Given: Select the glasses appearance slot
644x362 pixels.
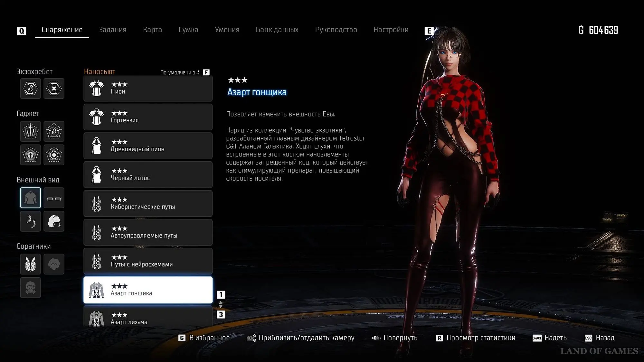Looking at the screenshot, I should tap(54, 198).
